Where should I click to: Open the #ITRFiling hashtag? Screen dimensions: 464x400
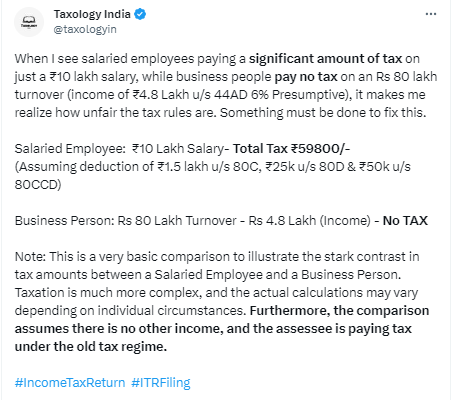[x=161, y=382]
